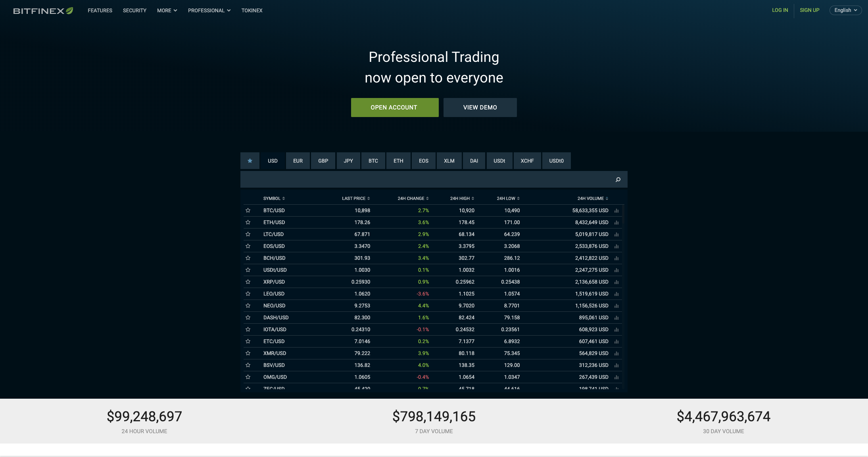
Task: Favorite the EOS/USD pair star
Action: [x=248, y=246]
